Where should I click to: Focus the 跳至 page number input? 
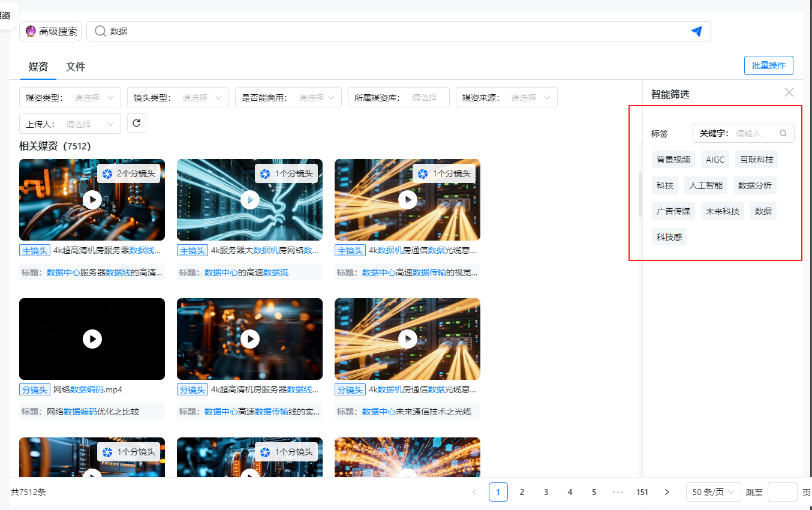click(783, 492)
